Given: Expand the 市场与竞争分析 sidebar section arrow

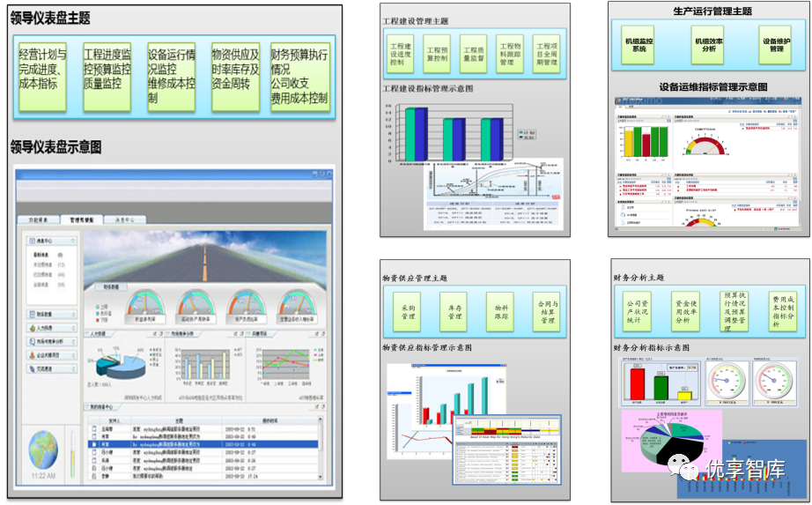Looking at the screenshot, I should (73, 342).
